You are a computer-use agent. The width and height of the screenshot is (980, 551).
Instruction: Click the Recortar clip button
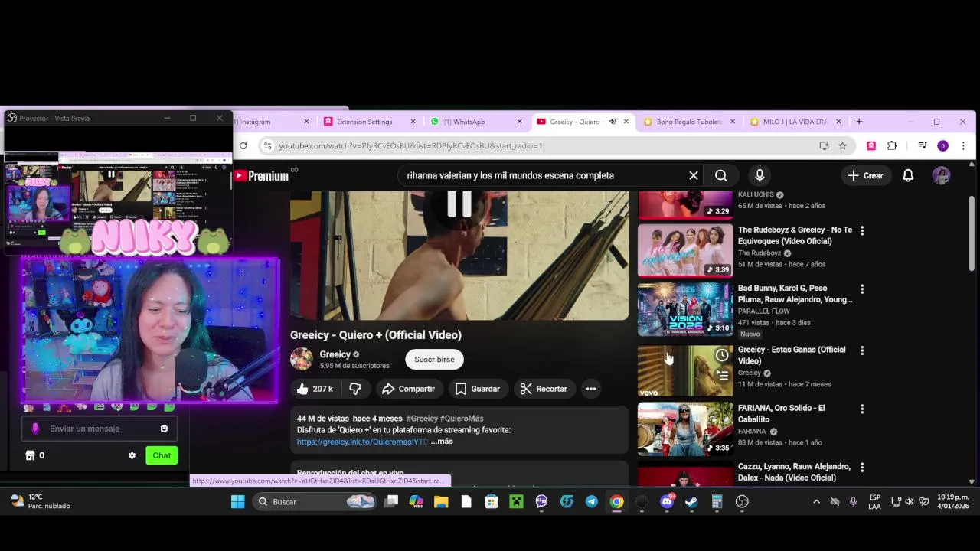[544, 389]
